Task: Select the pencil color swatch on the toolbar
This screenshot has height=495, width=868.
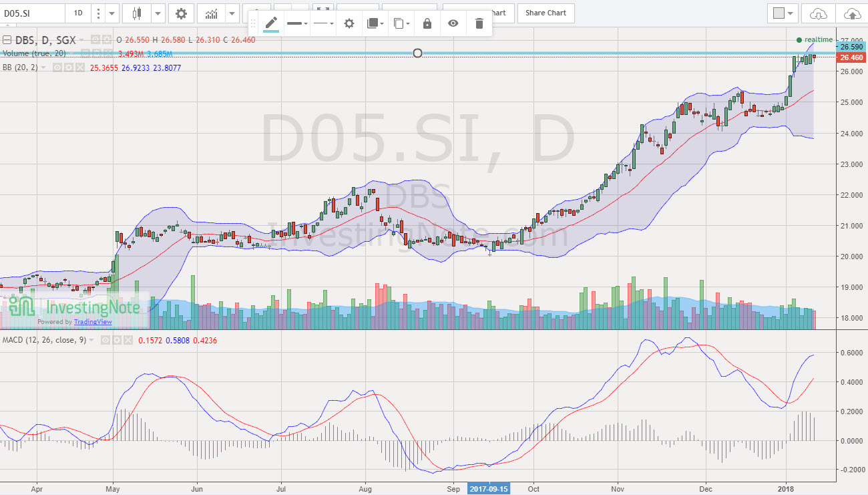Action: click(x=270, y=23)
